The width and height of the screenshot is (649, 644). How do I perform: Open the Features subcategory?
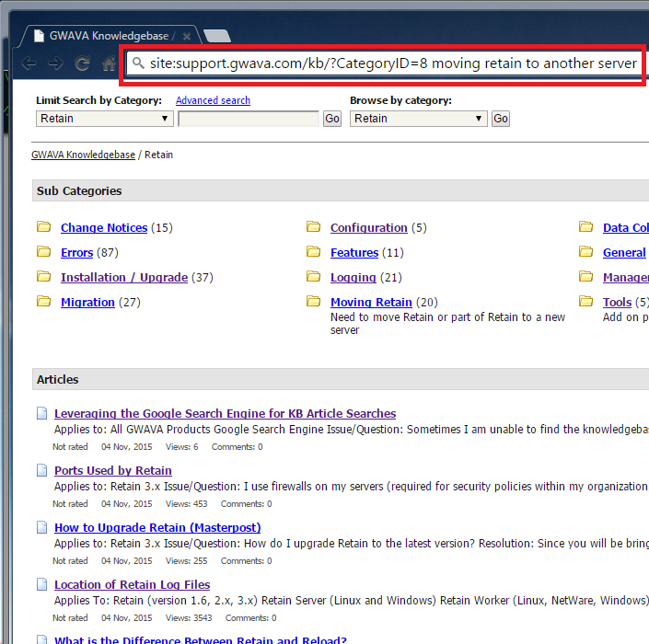pos(354,253)
